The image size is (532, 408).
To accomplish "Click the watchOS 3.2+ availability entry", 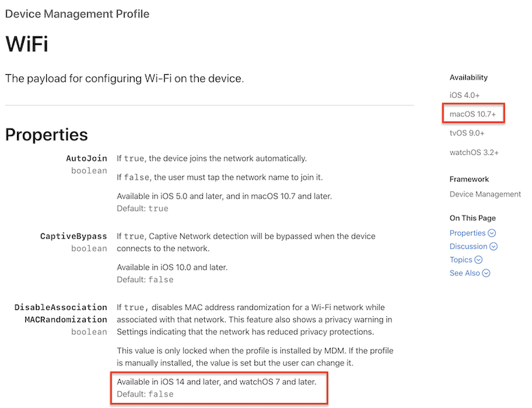I will click(474, 153).
